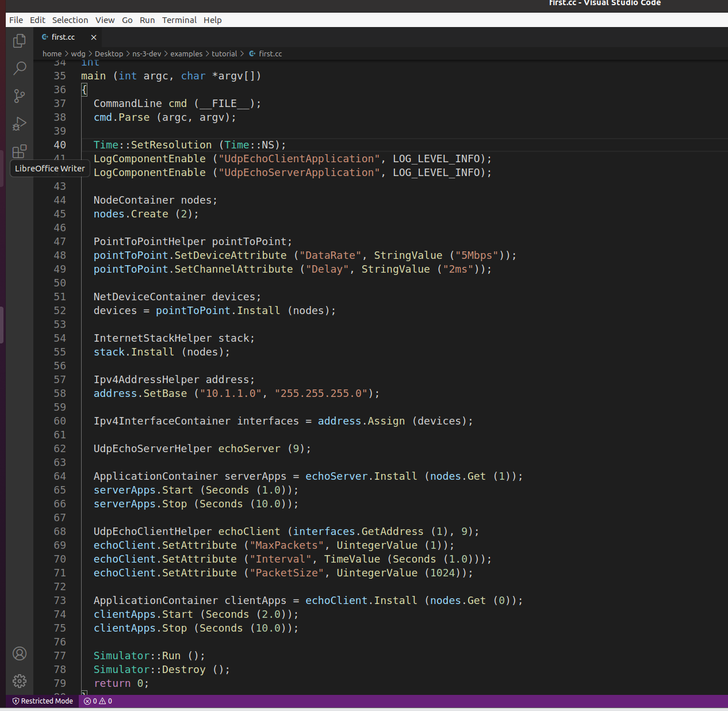Open the Run and Debug view

(20, 123)
